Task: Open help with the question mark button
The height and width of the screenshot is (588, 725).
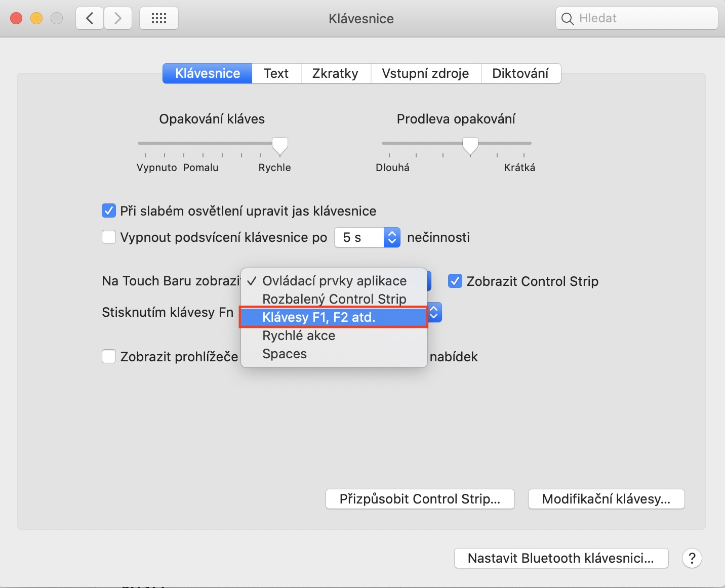Action: pos(692,559)
